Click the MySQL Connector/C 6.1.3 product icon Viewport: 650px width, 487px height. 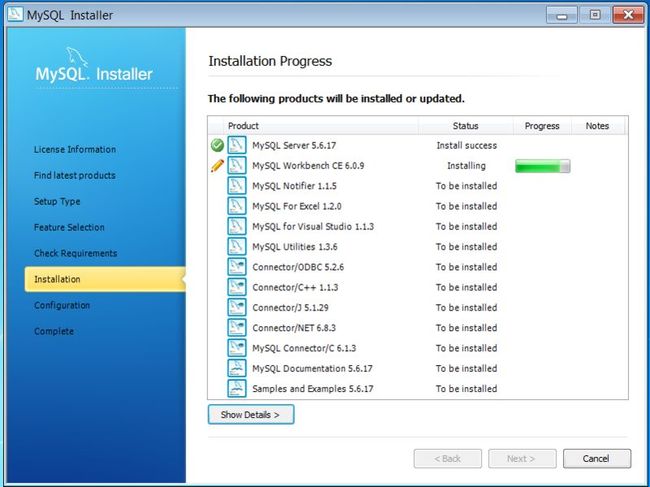click(237, 348)
